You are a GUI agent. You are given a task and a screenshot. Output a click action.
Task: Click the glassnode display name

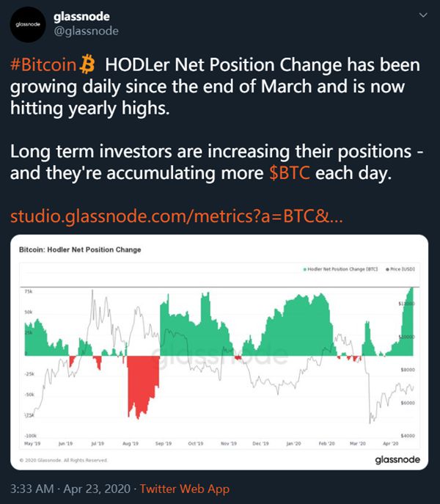click(x=81, y=16)
